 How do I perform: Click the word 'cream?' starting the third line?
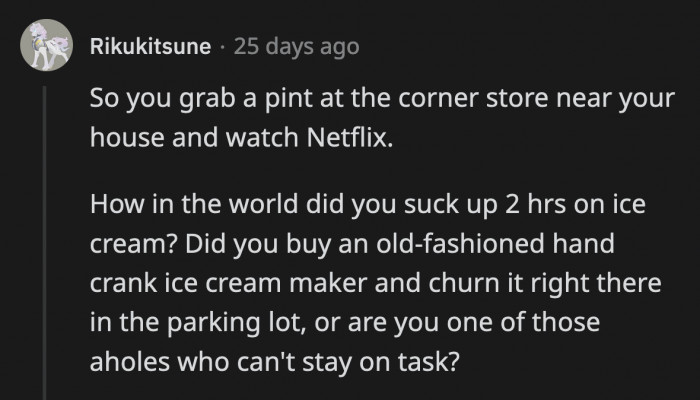click(124, 245)
